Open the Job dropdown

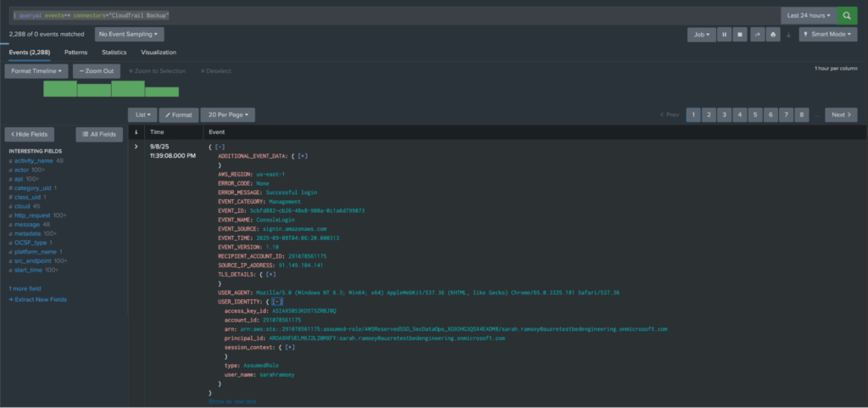click(701, 34)
